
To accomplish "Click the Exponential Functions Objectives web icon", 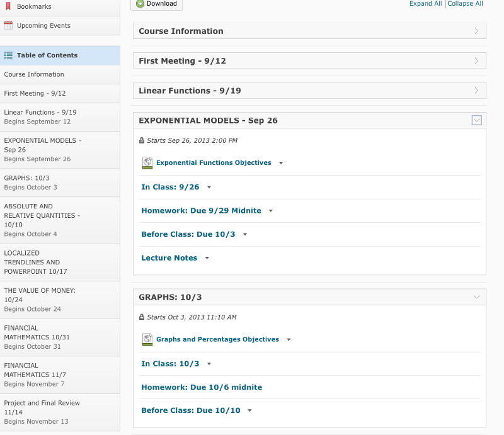I will coord(147,163).
